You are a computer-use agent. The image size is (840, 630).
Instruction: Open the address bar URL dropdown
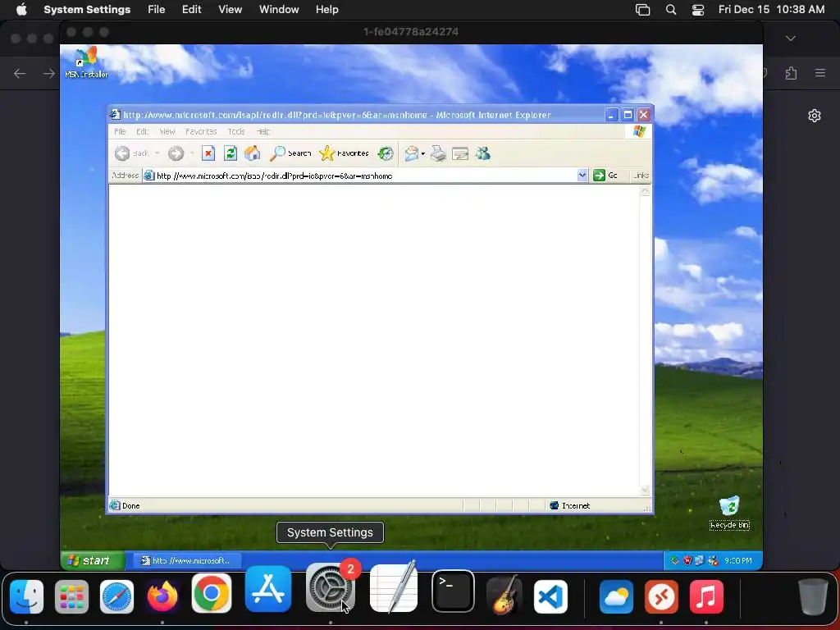582,176
